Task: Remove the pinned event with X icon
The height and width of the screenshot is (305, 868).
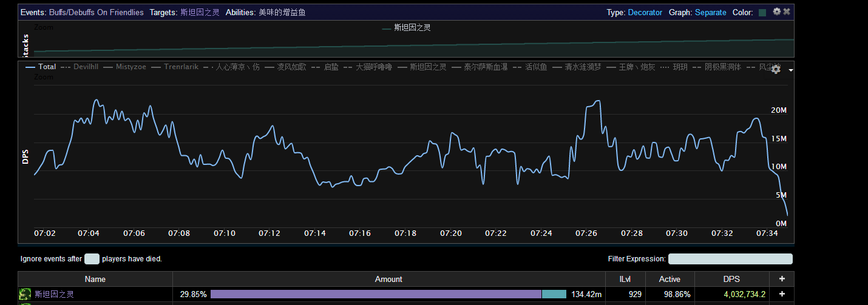Action: (x=787, y=12)
